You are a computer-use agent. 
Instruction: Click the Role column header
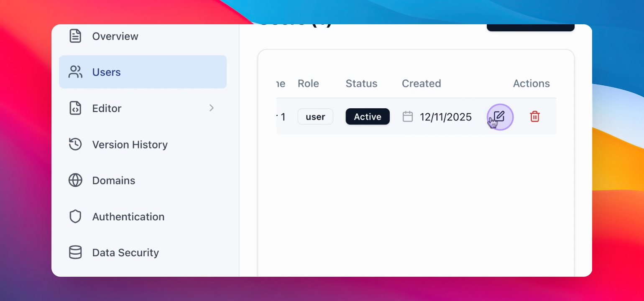pyautogui.click(x=308, y=84)
